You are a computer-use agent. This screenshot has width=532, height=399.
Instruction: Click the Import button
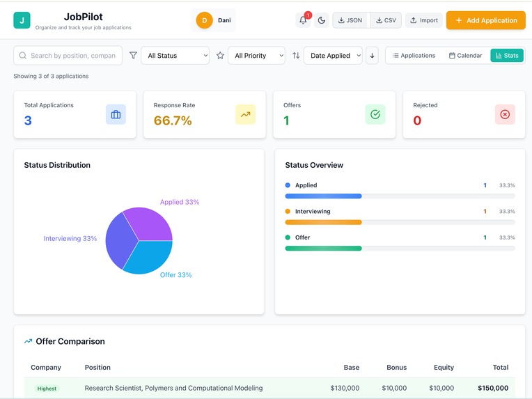pos(424,20)
